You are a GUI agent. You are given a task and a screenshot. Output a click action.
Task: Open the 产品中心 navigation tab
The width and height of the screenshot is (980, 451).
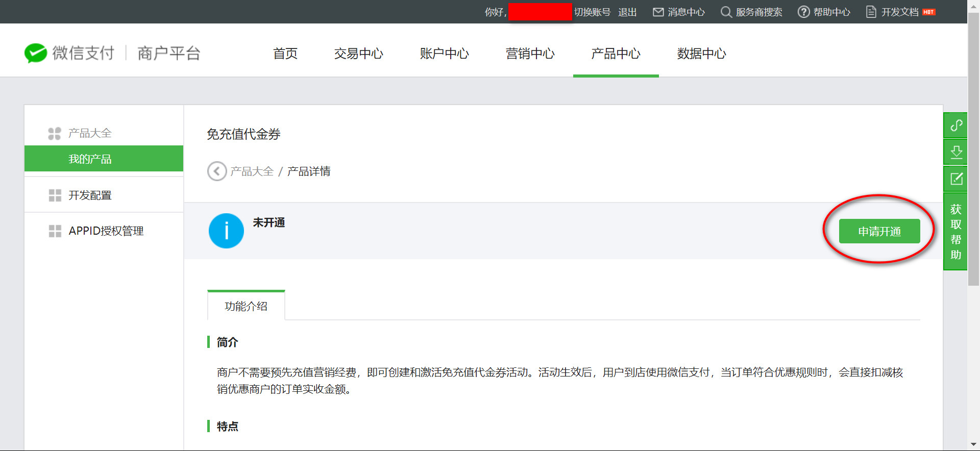click(616, 53)
